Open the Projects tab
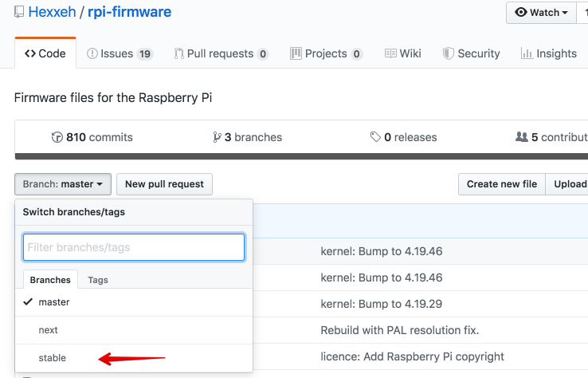Viewport: 588px width, 378px height. click(x=326, y=53)
